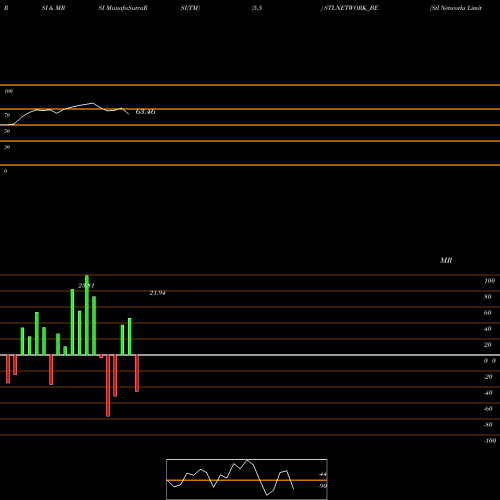This screenshot has height=500, width=500.
Task: Click the longest red MR bar
Action: (108, 386)
